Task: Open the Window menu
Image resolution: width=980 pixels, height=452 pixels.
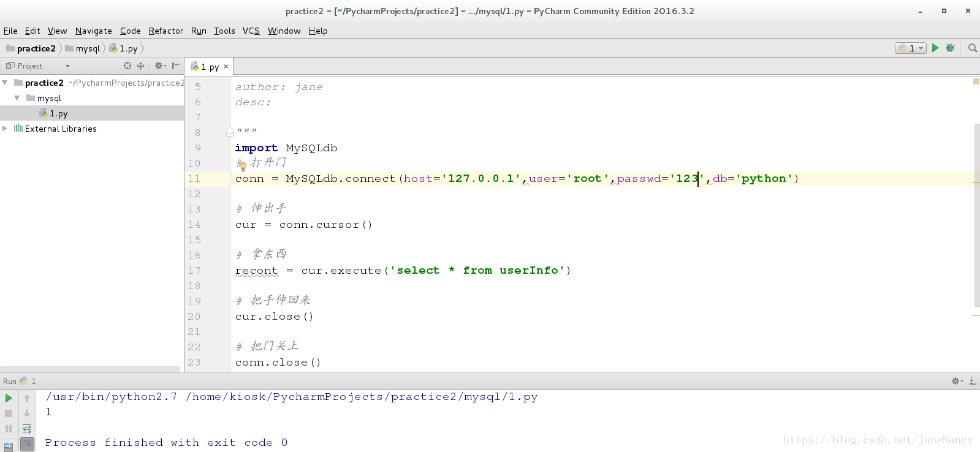Action: tap(284, 31)
